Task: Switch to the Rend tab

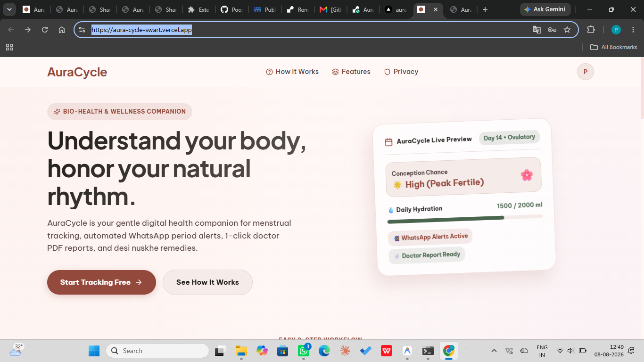Action: pyautogui.click(x=297, y=9)
